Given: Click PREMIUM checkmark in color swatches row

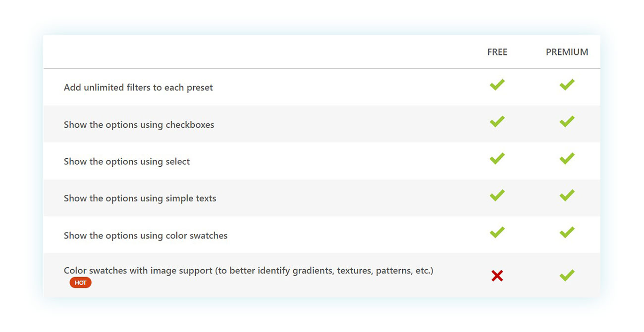Looking at the screenshot, I should (567, 232).
